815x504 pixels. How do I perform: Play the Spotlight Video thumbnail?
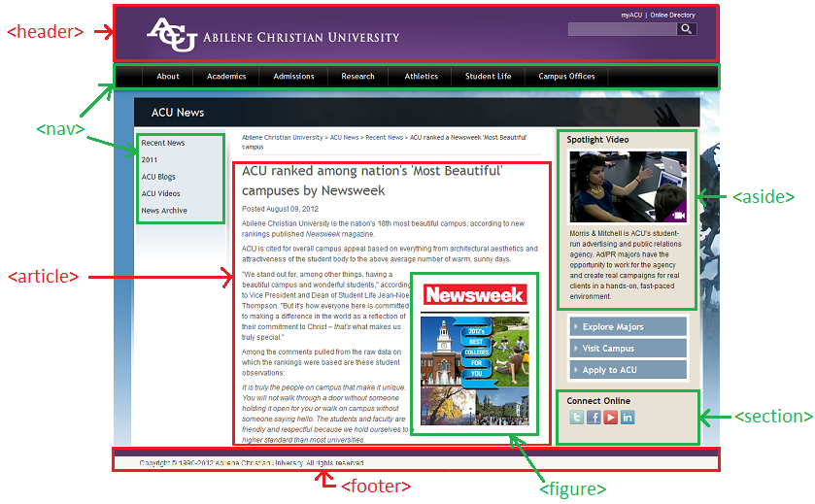click(x=628, y=186)
